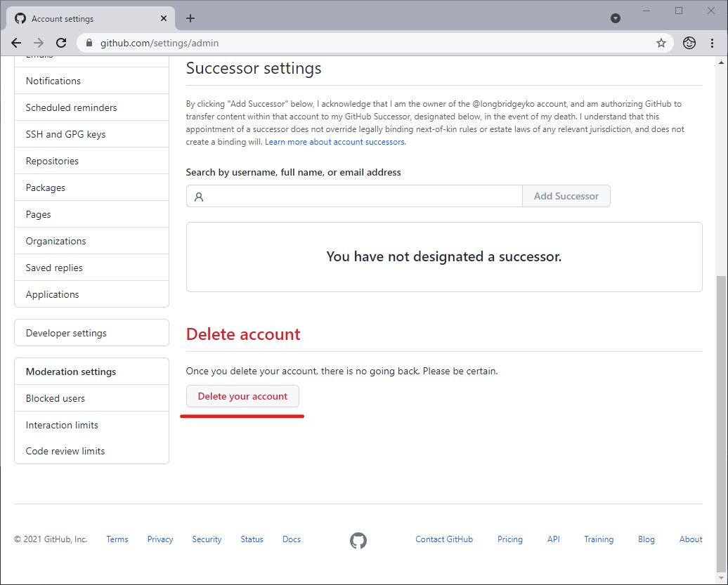
Task: Click the successor search input field
Action: 354,196
